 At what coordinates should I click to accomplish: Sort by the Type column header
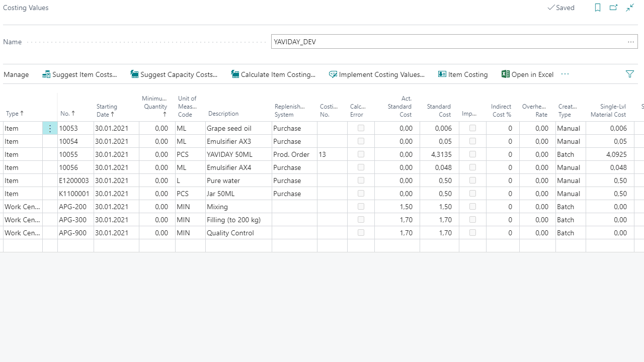15,114
